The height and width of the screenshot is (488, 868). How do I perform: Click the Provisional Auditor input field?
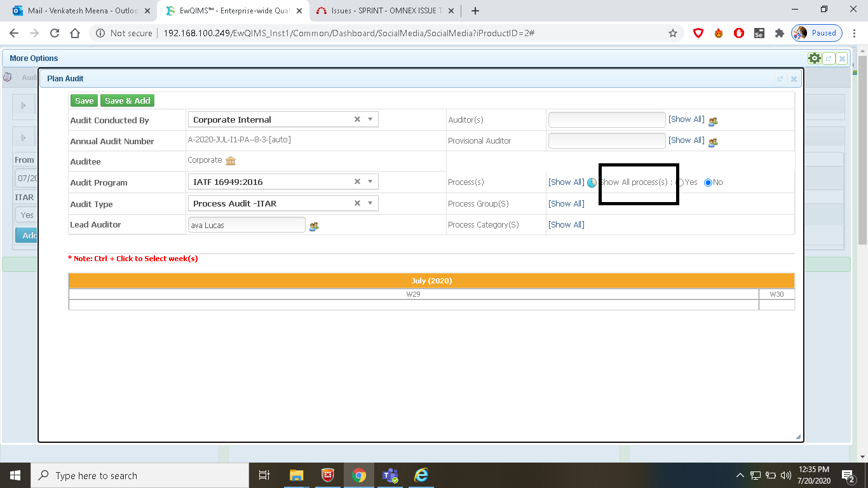coord(607,140)
